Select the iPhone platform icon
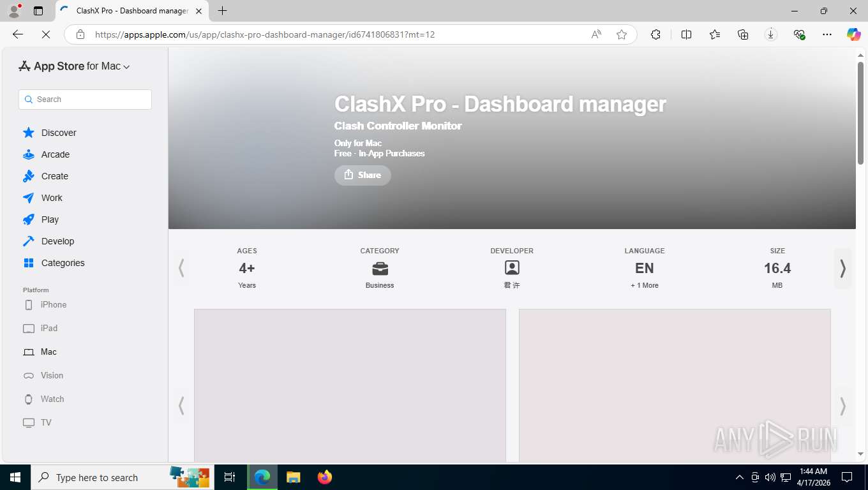 (29, 305)
